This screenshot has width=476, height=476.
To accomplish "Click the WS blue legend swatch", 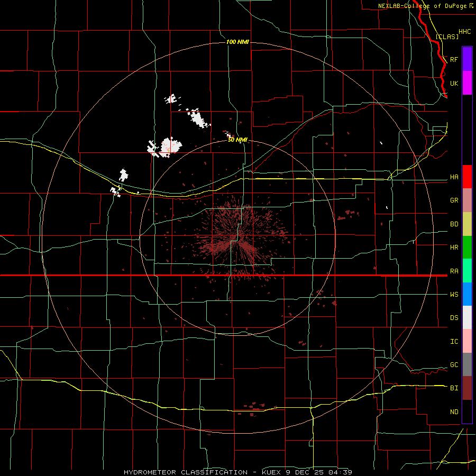I will 467,294.
